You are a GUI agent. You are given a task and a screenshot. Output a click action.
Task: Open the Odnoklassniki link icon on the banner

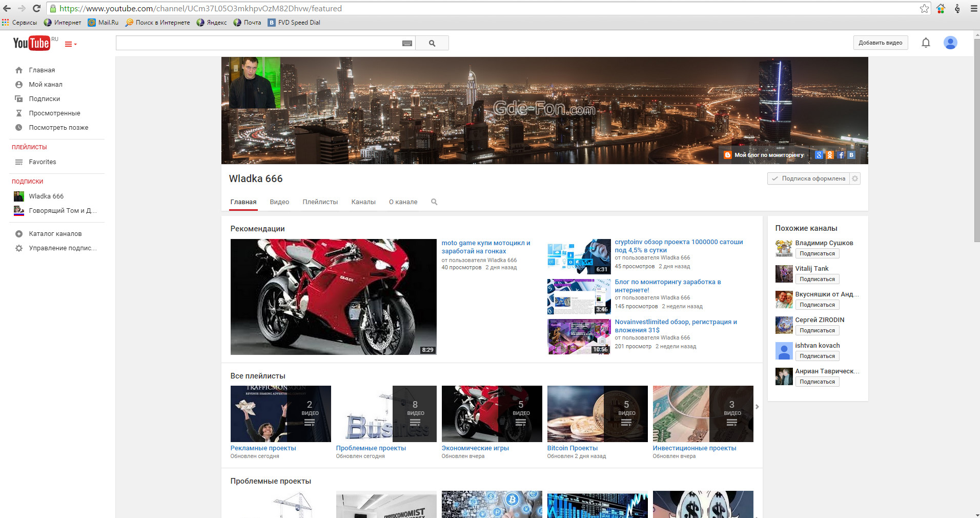tap(830, 155)
